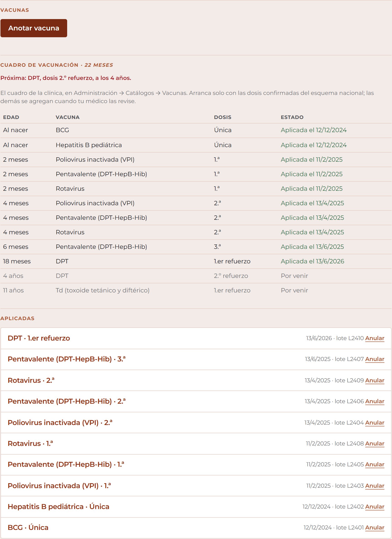Anular the Pentavalente 1.ª dose record
The height and width of the screenshot is (539, 392).
(x=375, y=464)
